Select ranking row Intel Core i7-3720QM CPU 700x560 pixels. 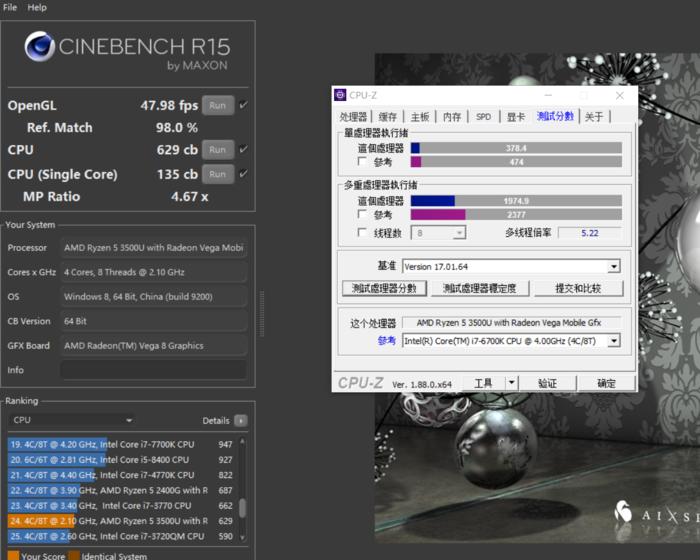coord(121,536)
